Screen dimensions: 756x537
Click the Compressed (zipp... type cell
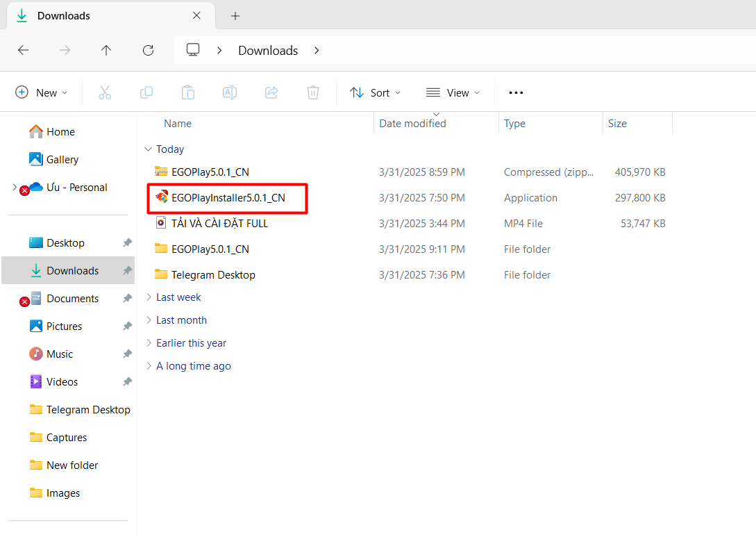(548, 172)
